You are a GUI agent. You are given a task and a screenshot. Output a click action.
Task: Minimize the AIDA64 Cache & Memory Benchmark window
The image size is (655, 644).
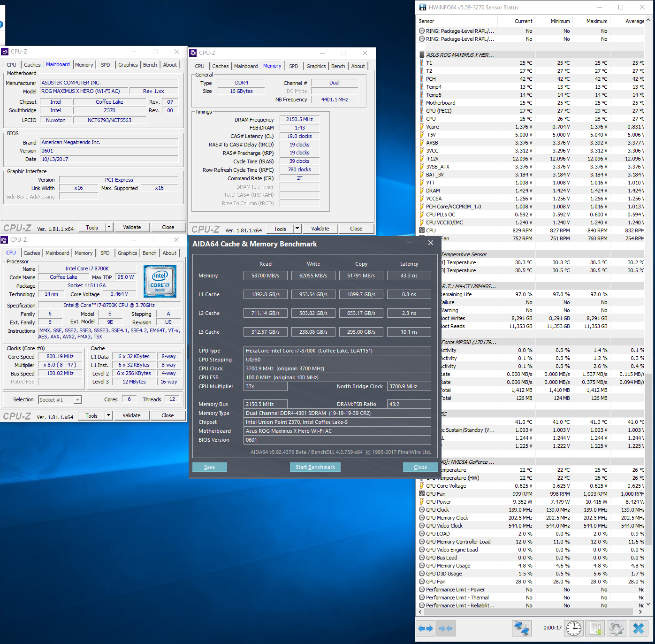pos(409,243)
